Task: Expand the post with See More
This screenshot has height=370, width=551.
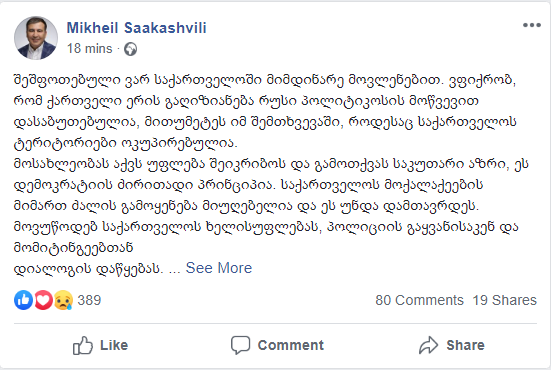Action: tap(219, 268)
